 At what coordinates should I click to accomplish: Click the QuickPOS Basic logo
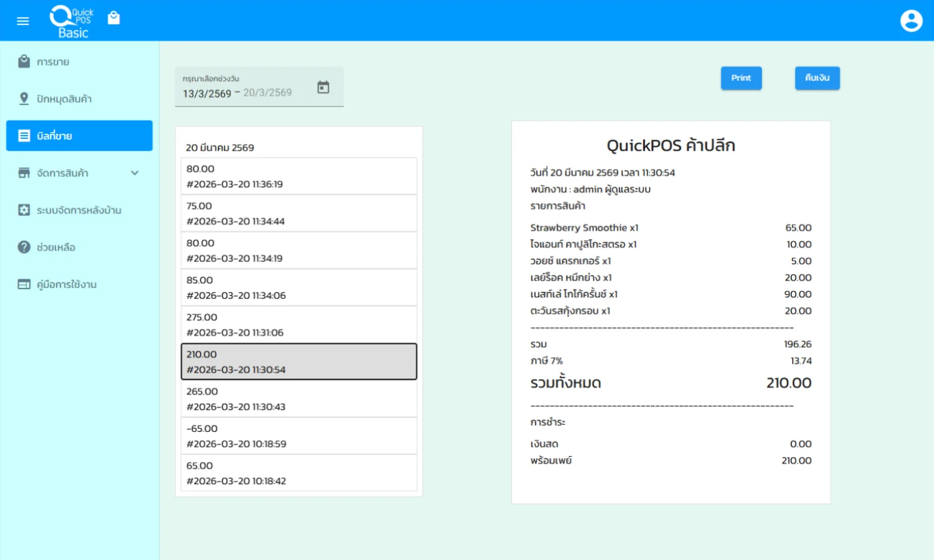[72, 22]
